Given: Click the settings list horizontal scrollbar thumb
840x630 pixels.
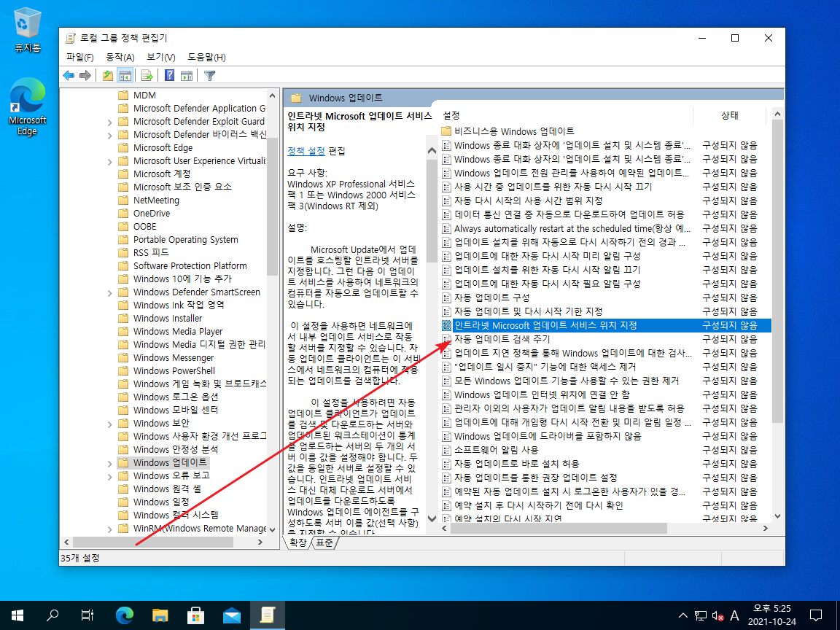Looking at the screenshot, I should tap(559, 528).
